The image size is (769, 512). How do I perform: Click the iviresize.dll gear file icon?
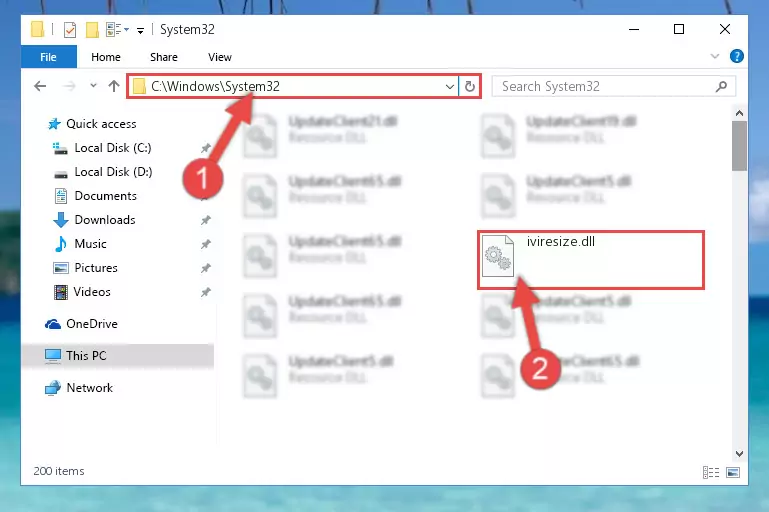[498, 256]
